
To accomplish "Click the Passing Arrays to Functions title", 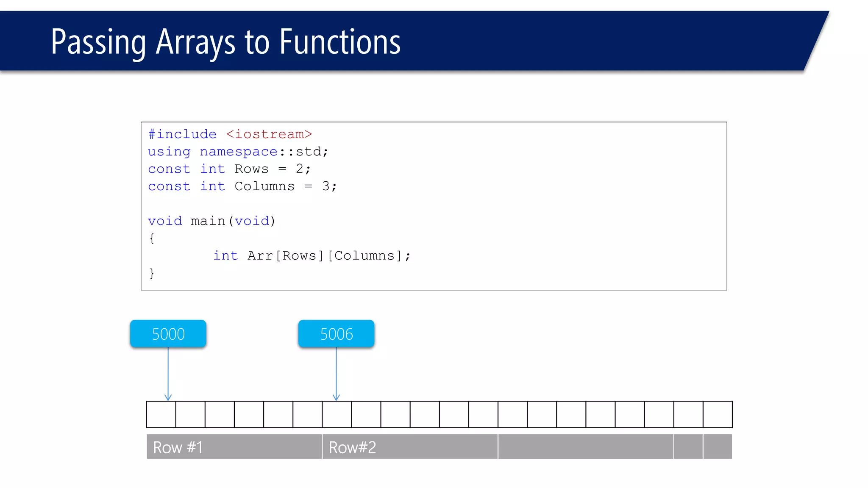I will [225, 42].
